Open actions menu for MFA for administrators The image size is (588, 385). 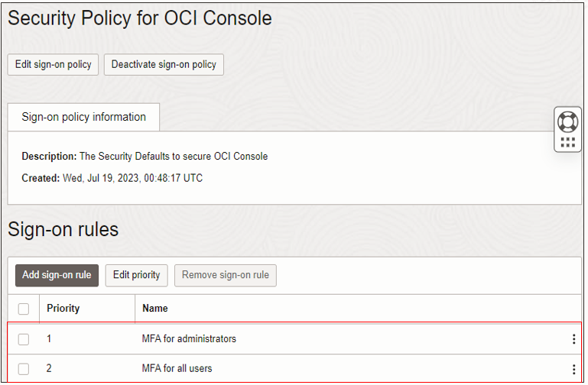pyautogui.click(x=573, y=339)
